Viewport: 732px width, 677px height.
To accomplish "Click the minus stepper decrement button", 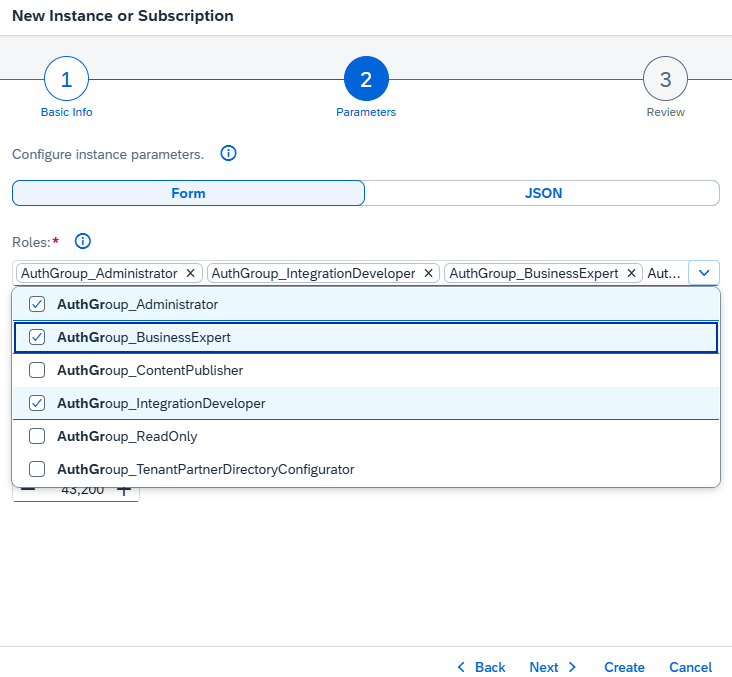I will coord(28,490).
